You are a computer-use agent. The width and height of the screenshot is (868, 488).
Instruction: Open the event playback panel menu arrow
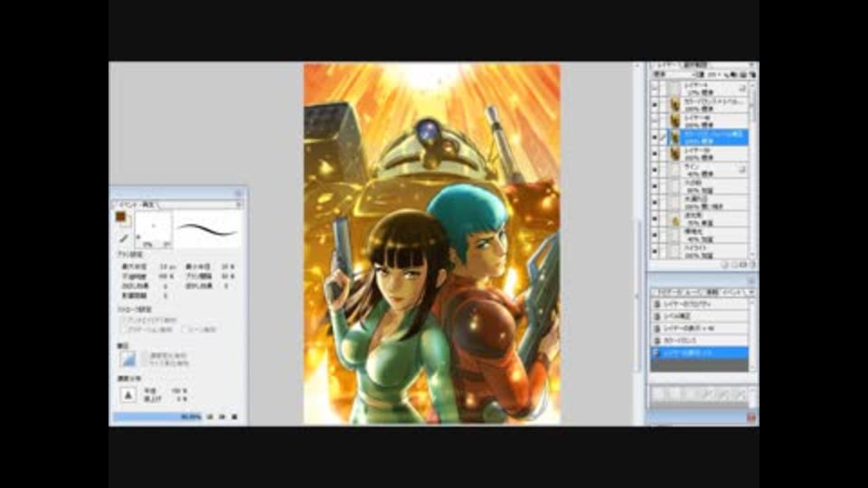[239, 205]
